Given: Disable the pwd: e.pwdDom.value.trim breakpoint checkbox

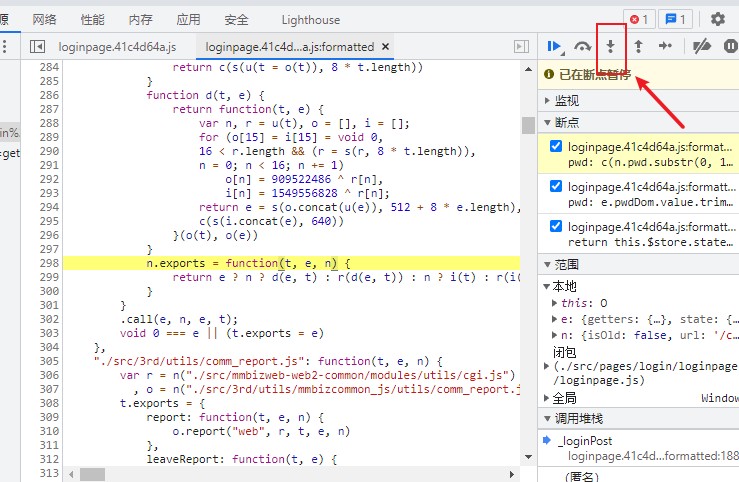Looking at the screenshot, I should 556,186.
